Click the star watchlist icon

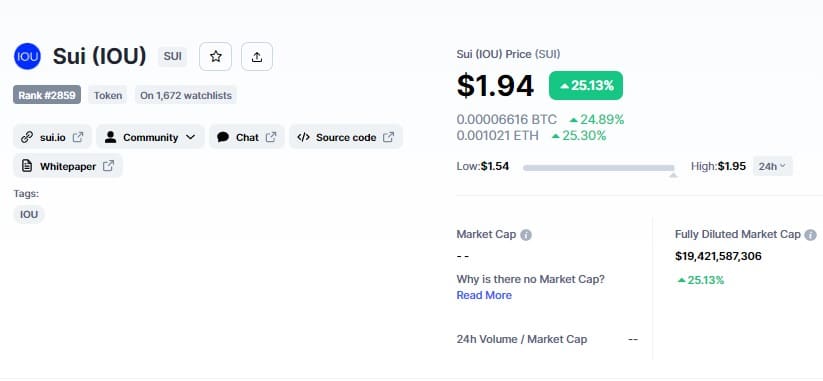215,57
